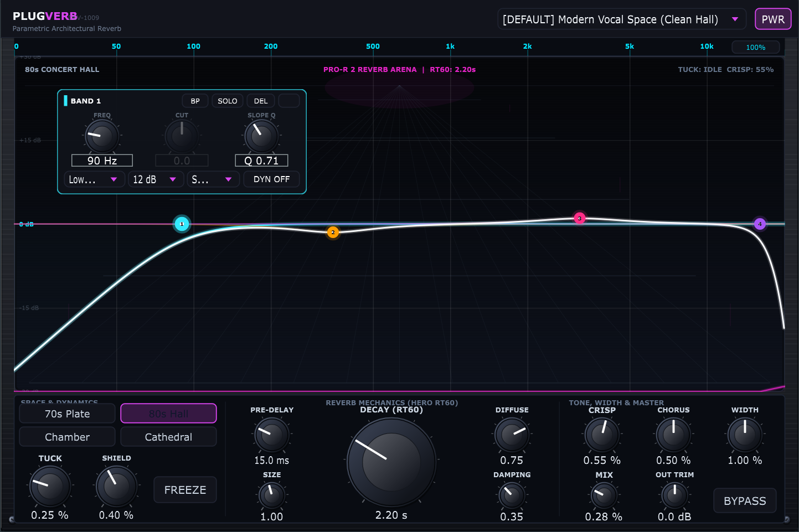Select purple EQ band node 4
The width and height of the screenshot is (799, 532).
pyautogui.click(x=760, y=224)
